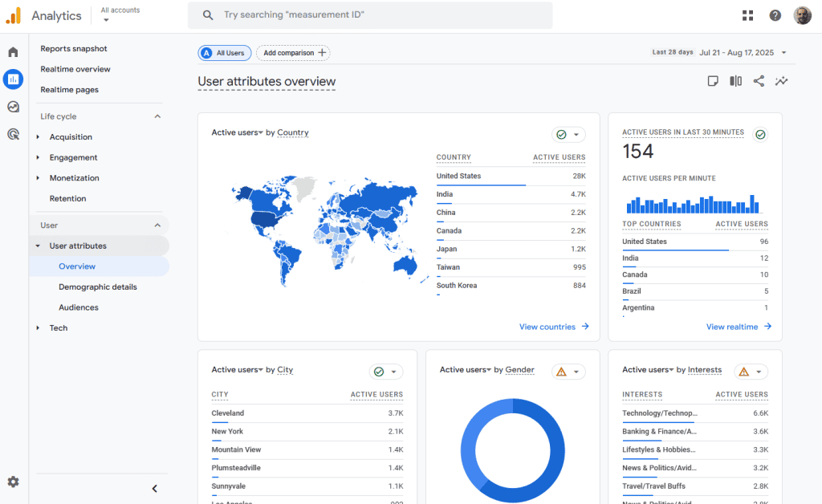
Task: Open the Explore icon in left rail
Action: (x=13, y=107)
